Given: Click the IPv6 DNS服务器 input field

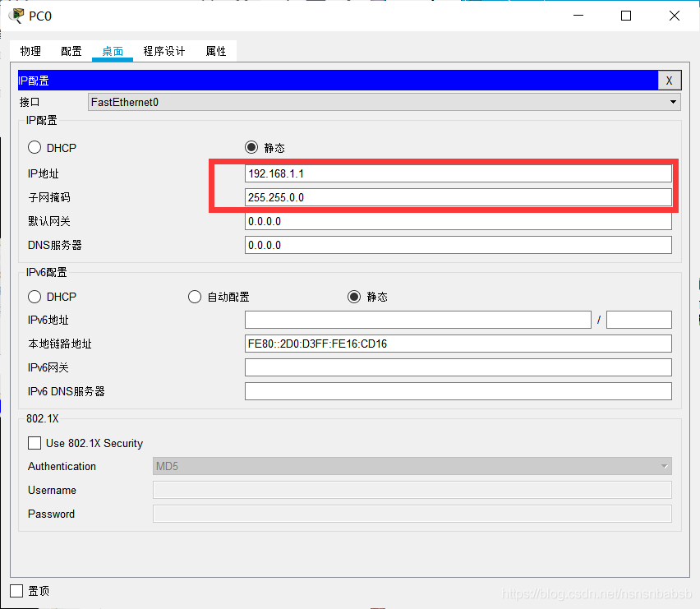Looking at the screenshot, I should coord(458,391).
